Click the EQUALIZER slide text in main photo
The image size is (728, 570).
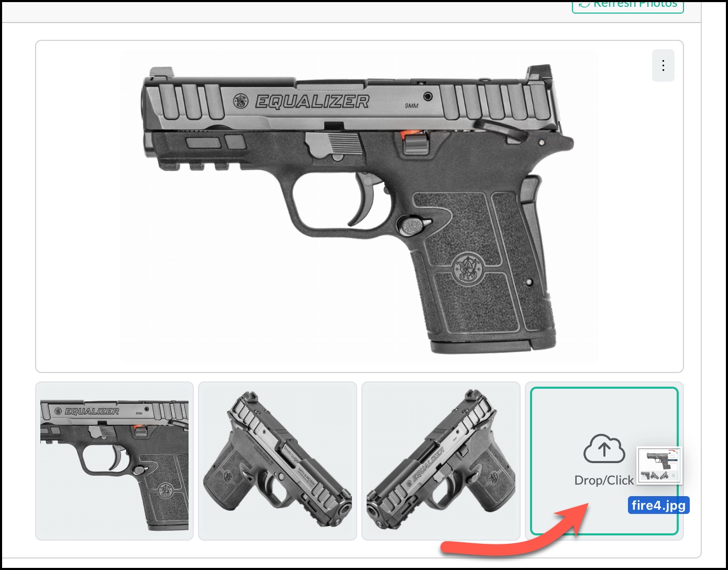click(x=312, y=102)
